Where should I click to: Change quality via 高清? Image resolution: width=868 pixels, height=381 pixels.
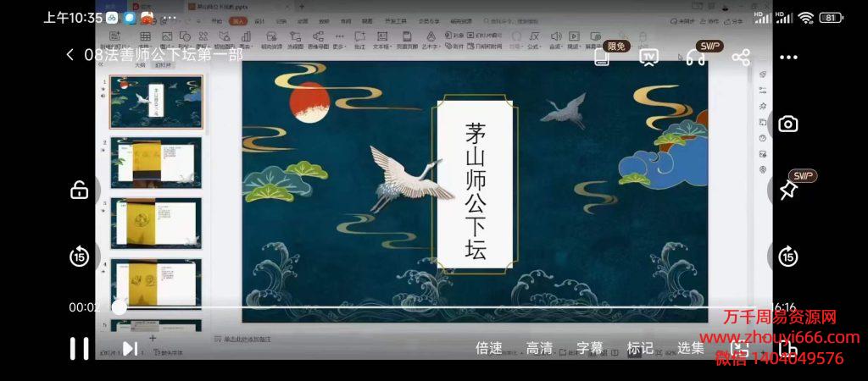pyautogui.click(x=539, y=348)
